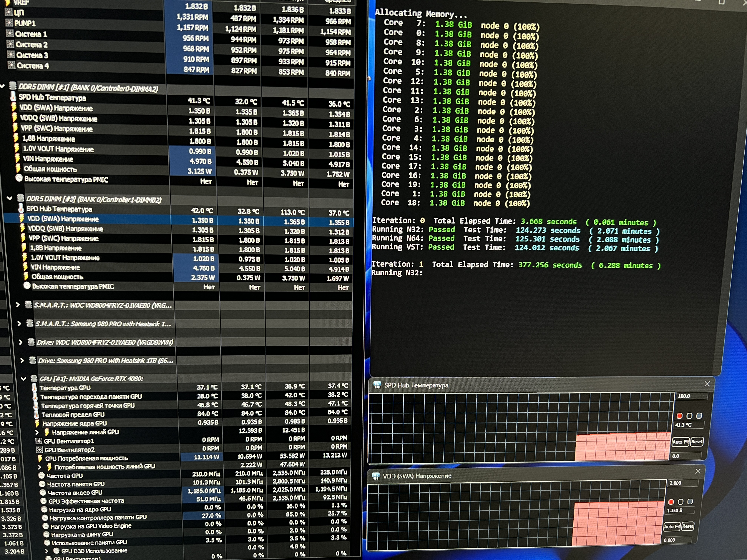Select the highlighted VDD (SWA) Напряжение row in DIMM [#3]

tap(63, 219)
